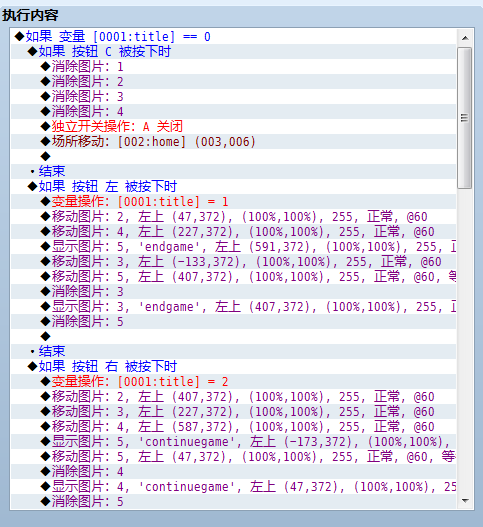Select '结束' row closing the button 左 branch
Viewport: 483px width, 527px height.
coord(233,352)
